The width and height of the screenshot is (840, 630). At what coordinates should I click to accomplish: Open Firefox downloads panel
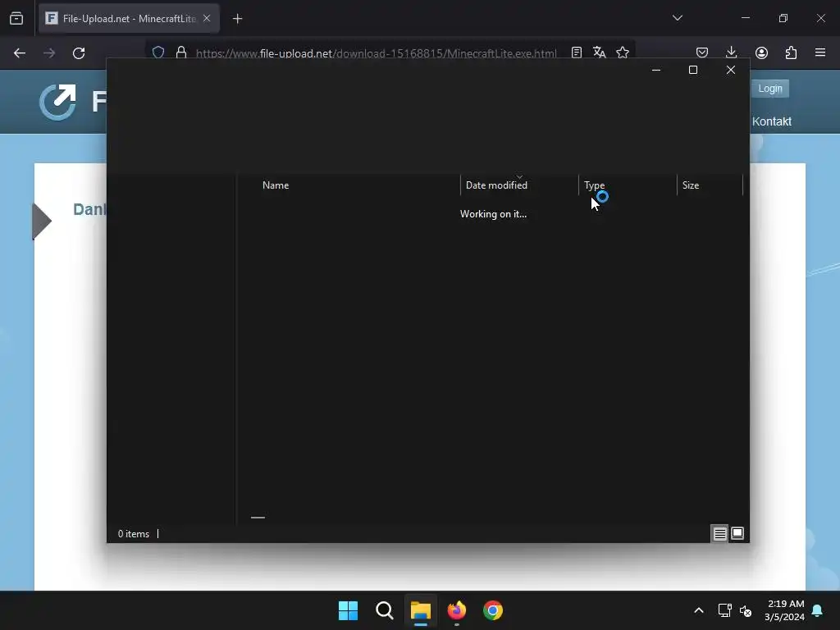(x=731, y=52)
